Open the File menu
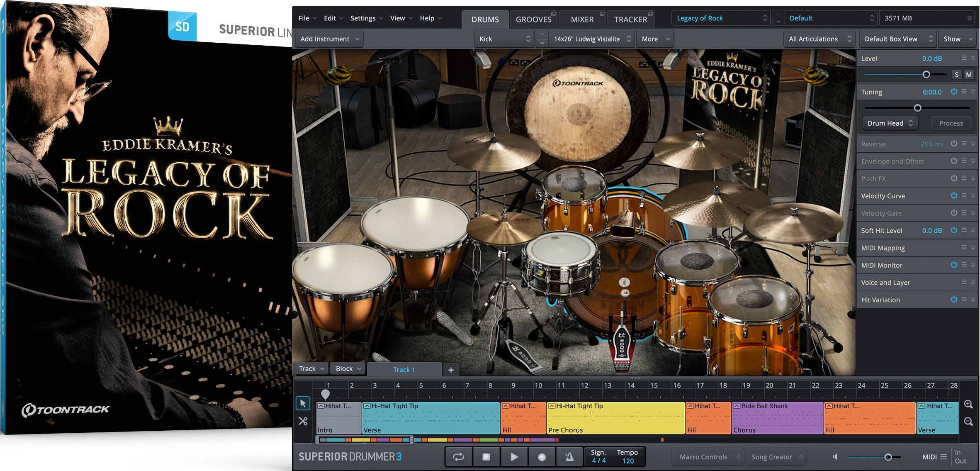This screenshot has height=471, width=980. click(307, 18)
